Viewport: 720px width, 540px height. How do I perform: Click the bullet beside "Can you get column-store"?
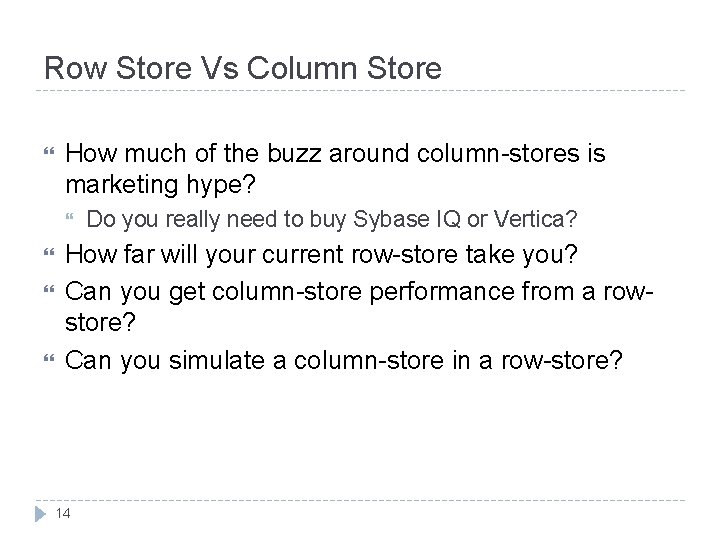(x=41, y=291)
